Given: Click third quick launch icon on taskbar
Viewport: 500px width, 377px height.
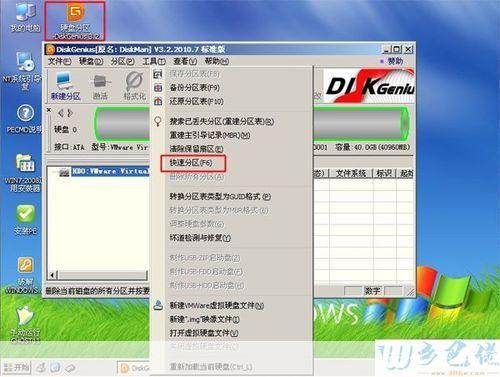Looking at the screenshot, I should [69, 368].
